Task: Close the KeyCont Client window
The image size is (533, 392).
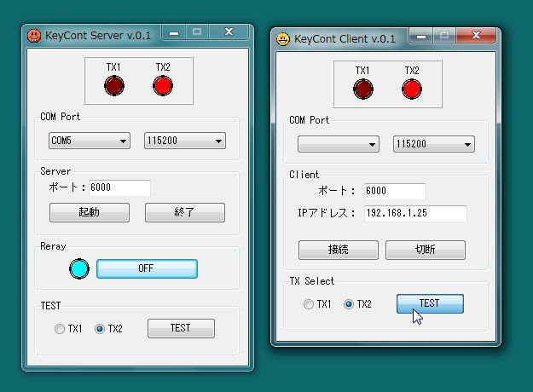Action: (x=476, y=35)
